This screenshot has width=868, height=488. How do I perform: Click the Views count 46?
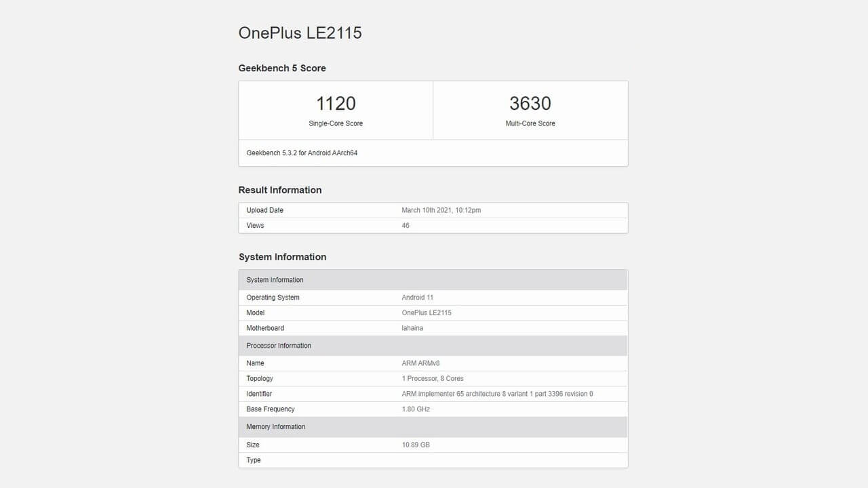tap(406, 226)
